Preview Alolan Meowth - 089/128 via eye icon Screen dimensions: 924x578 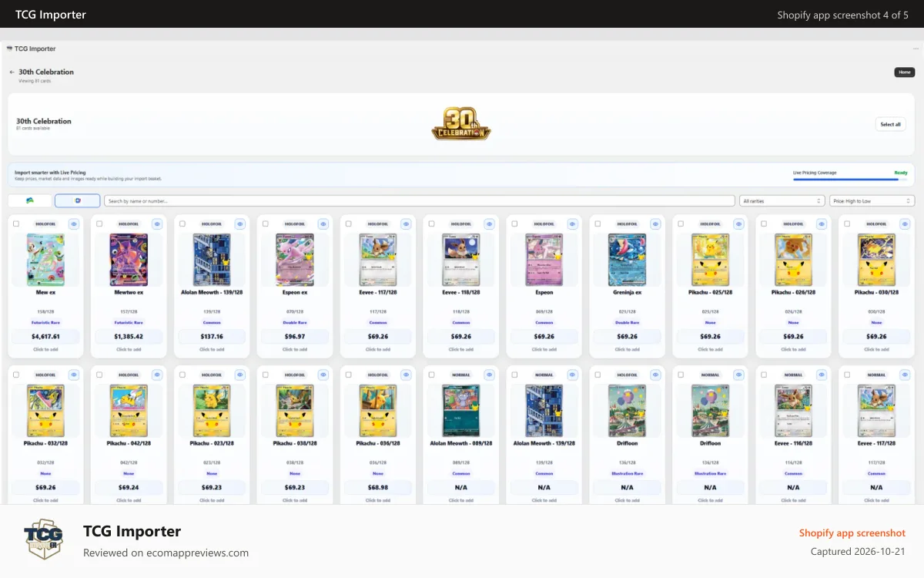click(490, 375)
